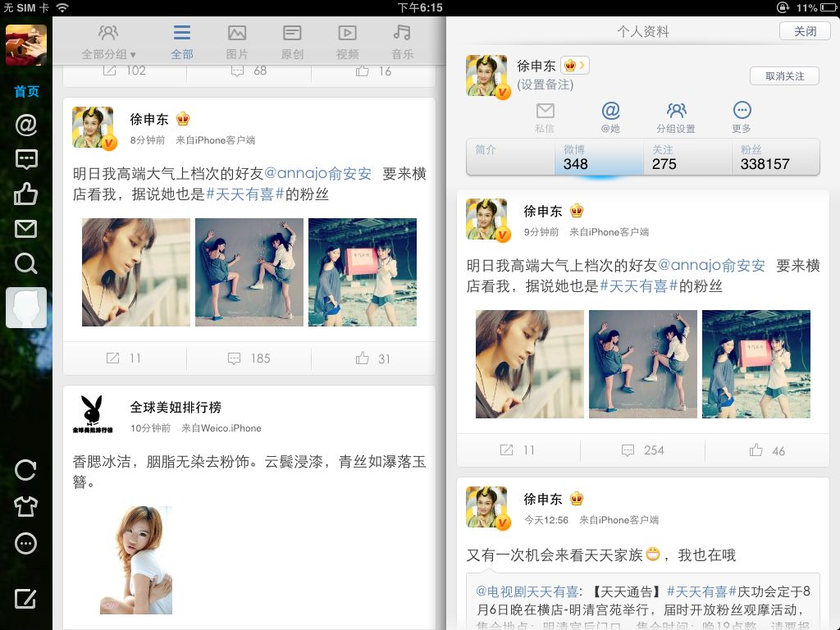Image resolution: width=840 pixels, height=630 pixels.
Task: Tap (设置备注) to set remark
Action: point(546,84)
